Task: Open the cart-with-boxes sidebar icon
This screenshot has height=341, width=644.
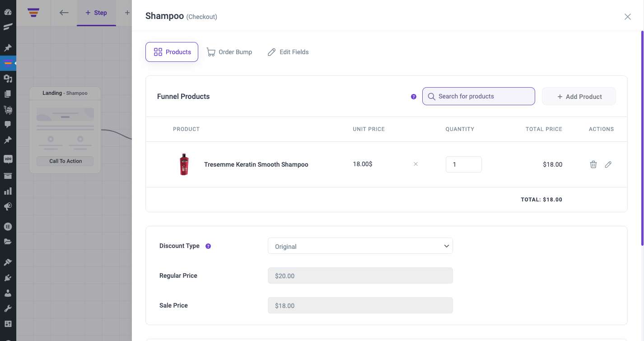Action: [x=8, y=109]
